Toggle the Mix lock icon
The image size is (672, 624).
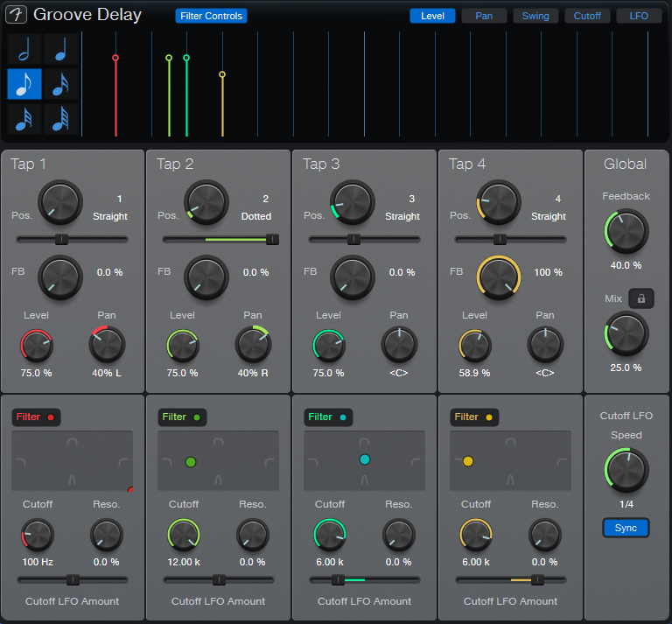tap(640, 299)
